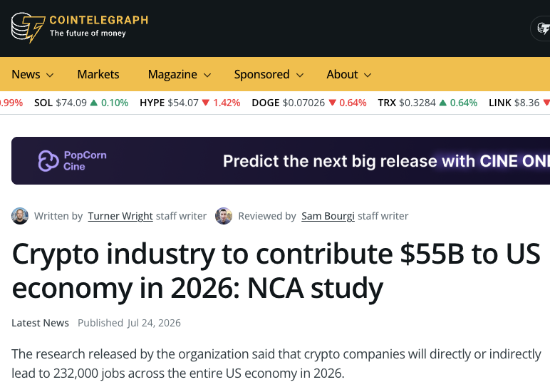The height and width of the screenshot is (392, 550).
Task: Expand the Magazine dropdown chevron
Action: (x=207, y=75)
